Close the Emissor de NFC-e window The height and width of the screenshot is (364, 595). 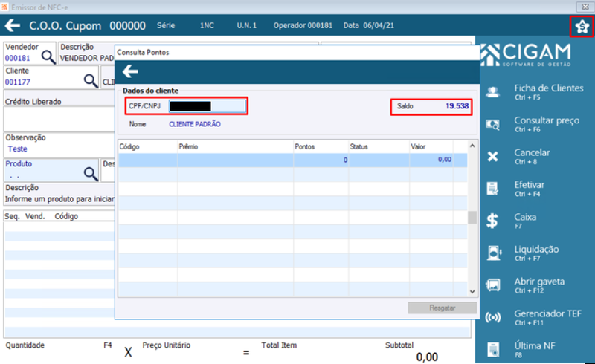(x=585, y=7)
